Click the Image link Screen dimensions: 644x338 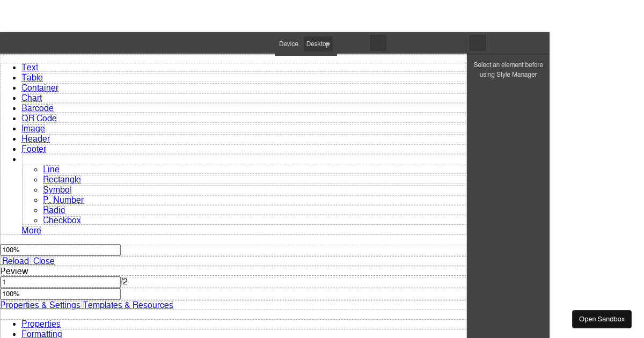coord(33,129)
